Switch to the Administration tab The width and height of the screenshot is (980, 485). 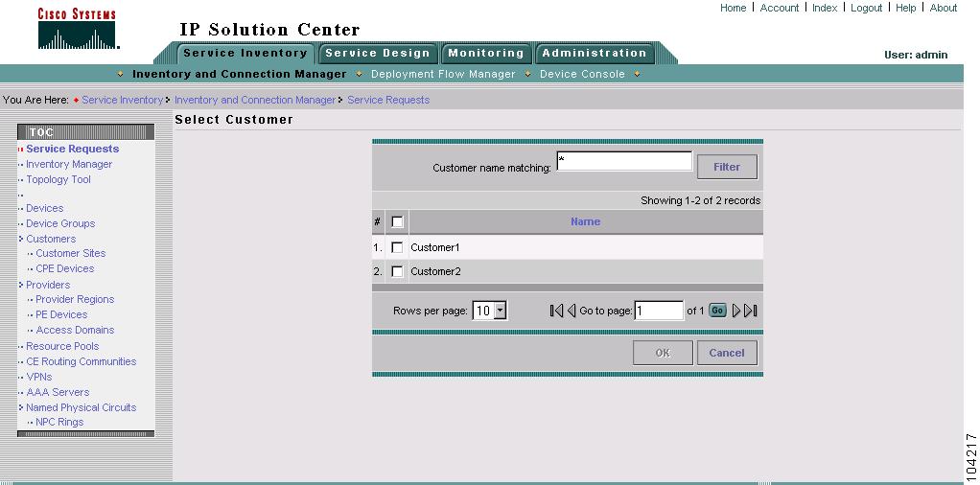[x=594, y=53]
